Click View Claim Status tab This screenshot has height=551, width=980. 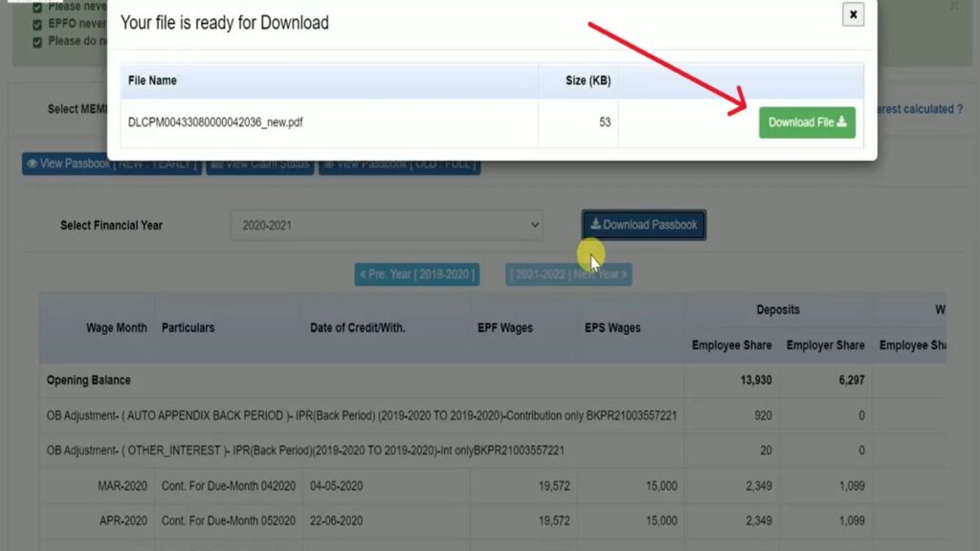coord(260,165)
